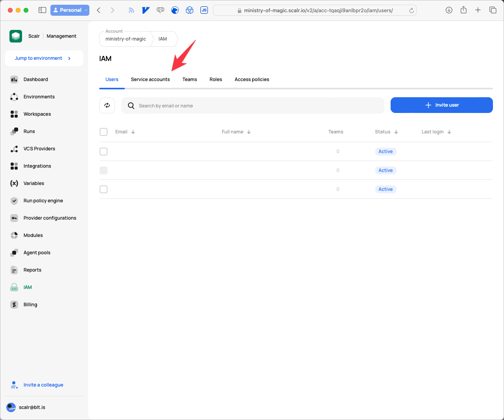Image resolution: width=504 pixels, height=420 pixels.
Task: Check the first user row checkbox
Action: (104, 152)
